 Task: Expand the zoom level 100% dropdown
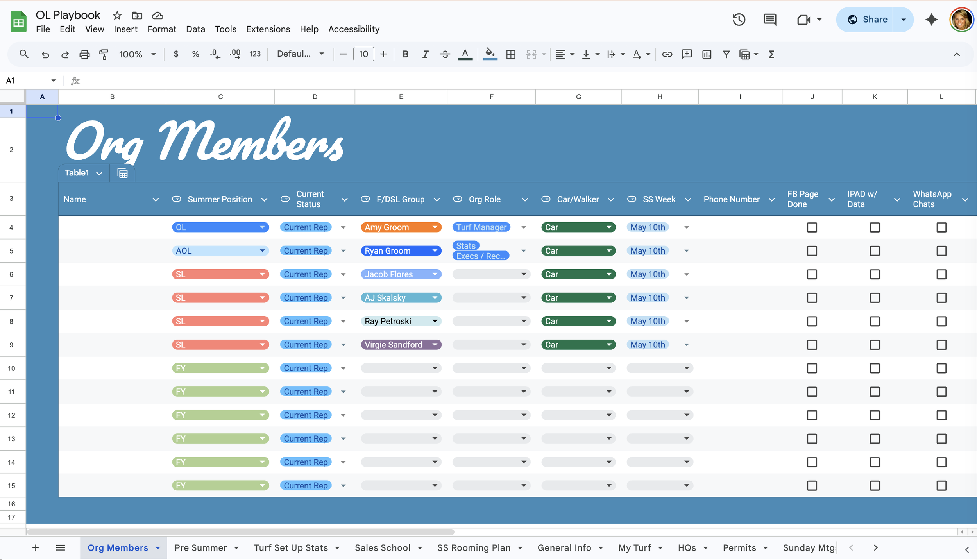tap(153, 54)
